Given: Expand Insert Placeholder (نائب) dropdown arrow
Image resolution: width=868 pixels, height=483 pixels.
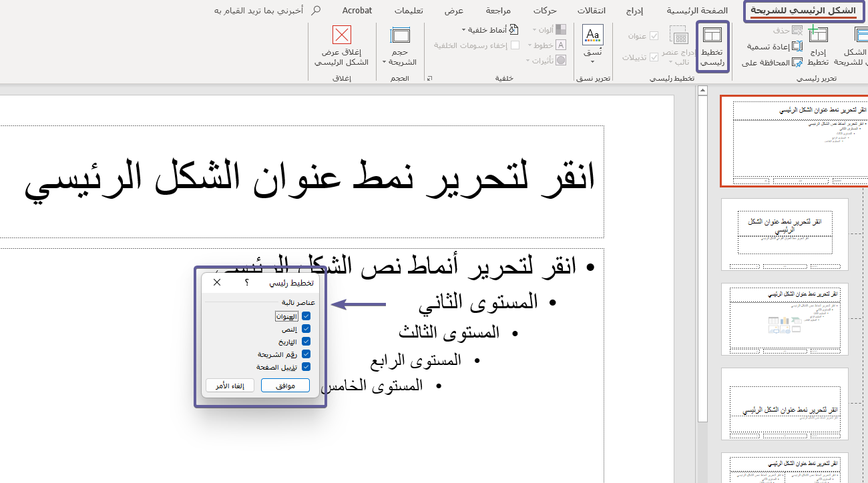Looking at the screenshot, I should (671, 62).
